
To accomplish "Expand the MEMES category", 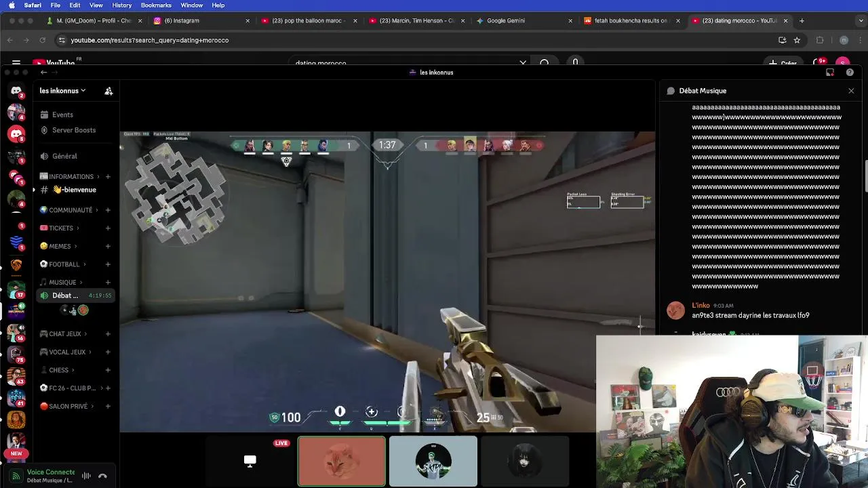I will point(59,247).
